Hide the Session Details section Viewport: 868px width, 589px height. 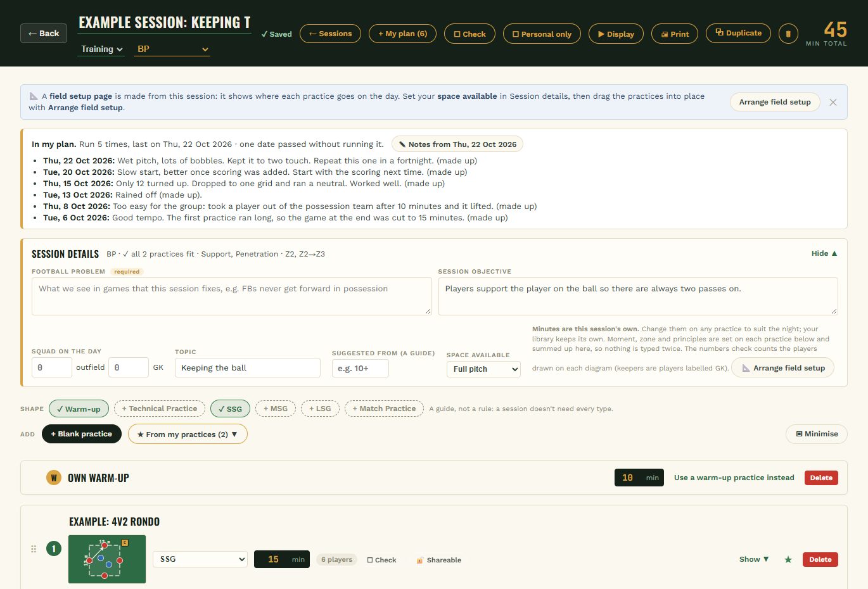click(x=824, y=253)
